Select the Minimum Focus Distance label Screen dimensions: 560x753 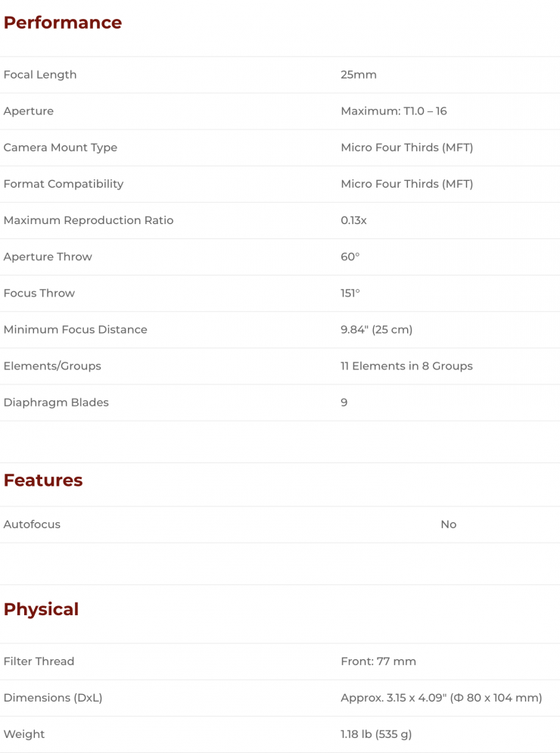76,329
